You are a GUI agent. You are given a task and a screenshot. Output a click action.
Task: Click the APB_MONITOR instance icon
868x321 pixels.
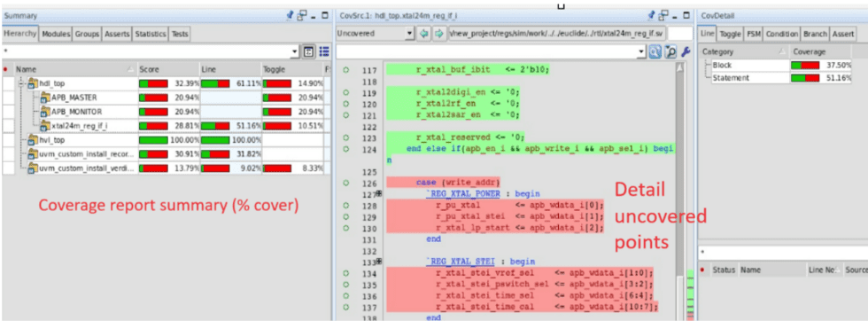coord(46,112)
